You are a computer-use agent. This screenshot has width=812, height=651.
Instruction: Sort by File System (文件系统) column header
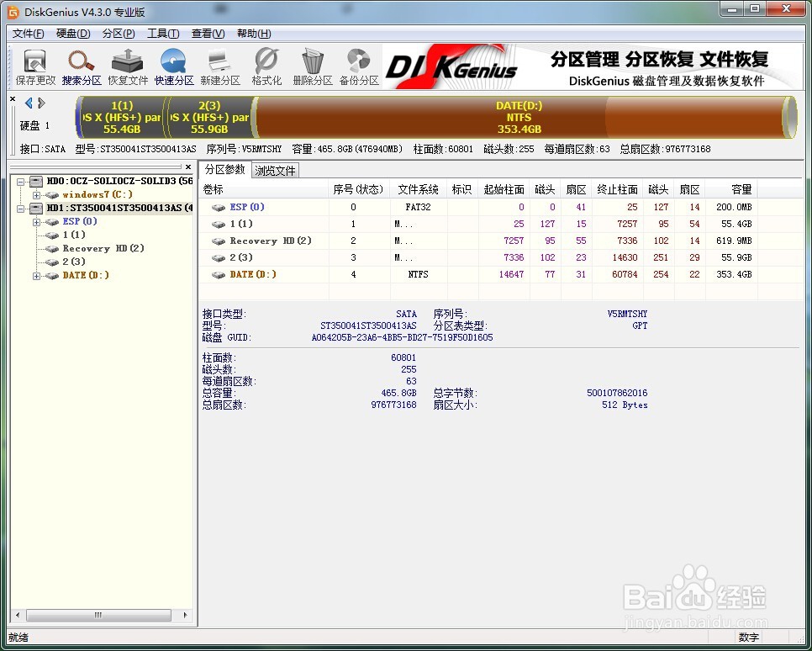point(419,190)
